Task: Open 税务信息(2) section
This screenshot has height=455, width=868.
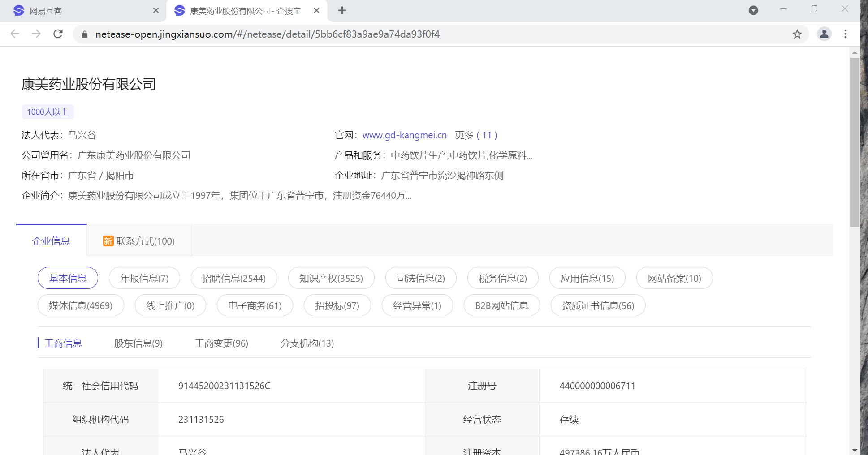Action: click(x=503, y=278)
